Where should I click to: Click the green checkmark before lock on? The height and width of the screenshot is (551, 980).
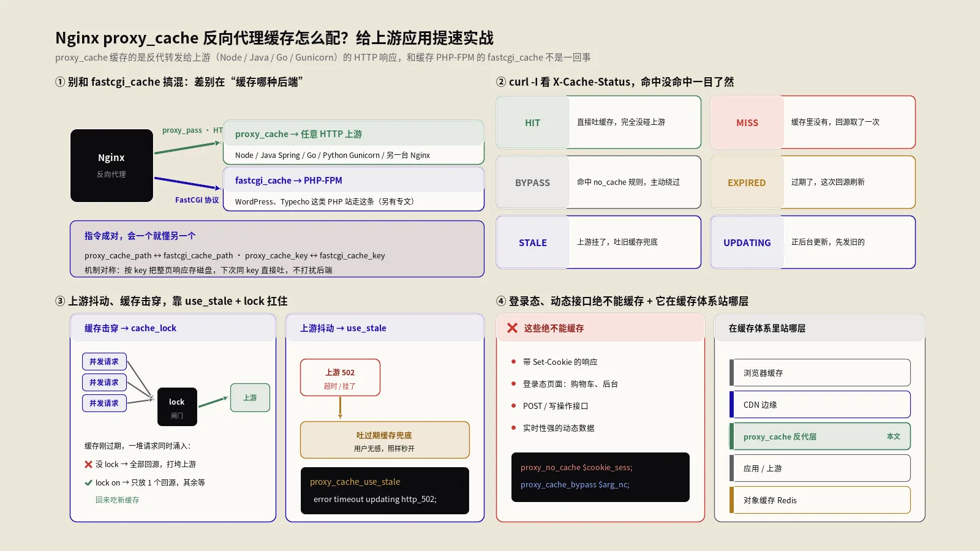point(88,482)
